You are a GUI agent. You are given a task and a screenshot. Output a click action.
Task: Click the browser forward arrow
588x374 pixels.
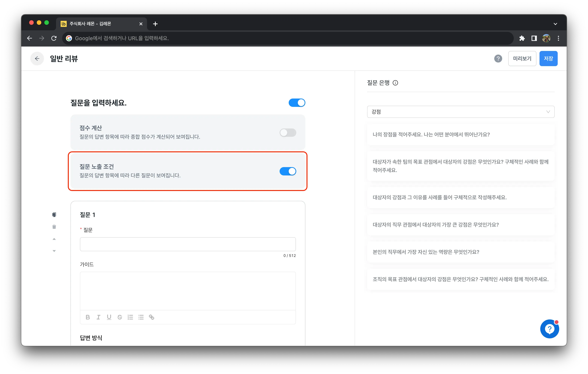(42, 38)
